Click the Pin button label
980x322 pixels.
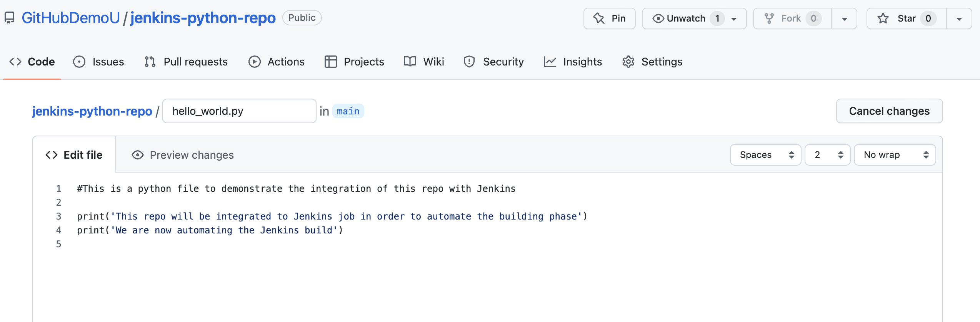click(x=618, y=18)
